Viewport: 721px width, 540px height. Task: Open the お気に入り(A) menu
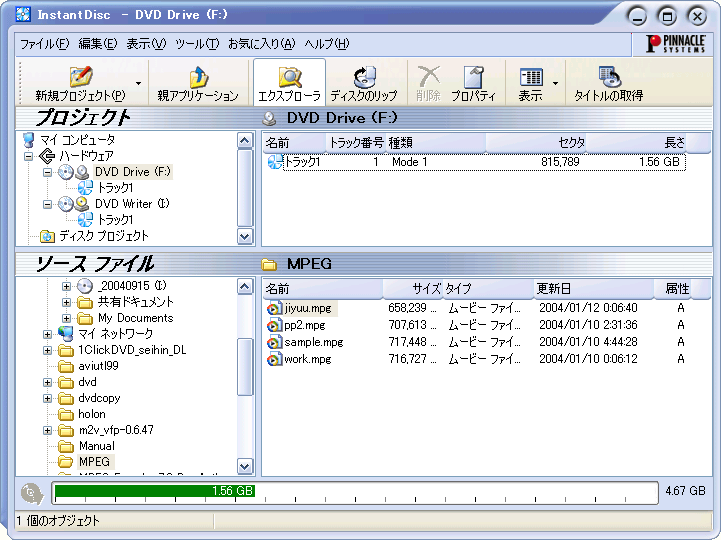pos(262,44)
